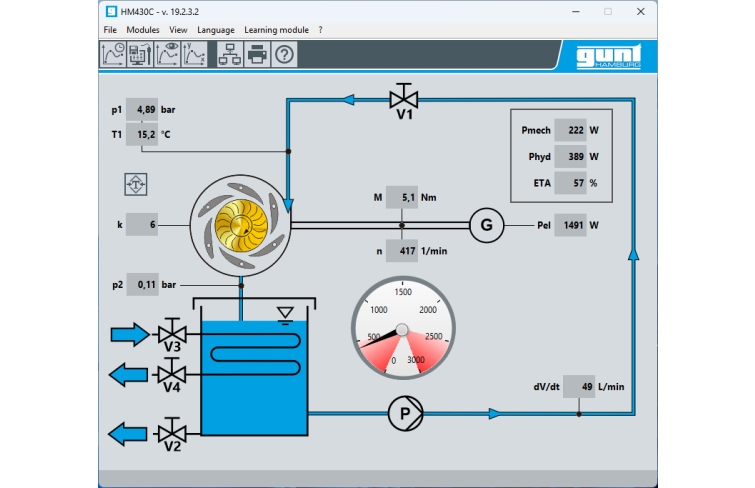Open the x-y characteristic curve toolbar icon
Image resolution: width=755 pixels, height=488 pixels.
[194, 54]
